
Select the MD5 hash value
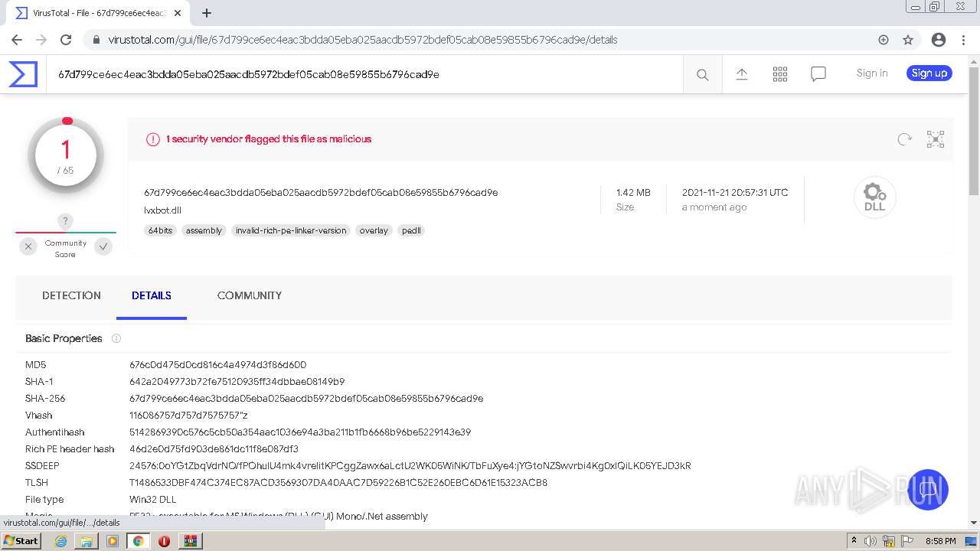coord(217,365)
